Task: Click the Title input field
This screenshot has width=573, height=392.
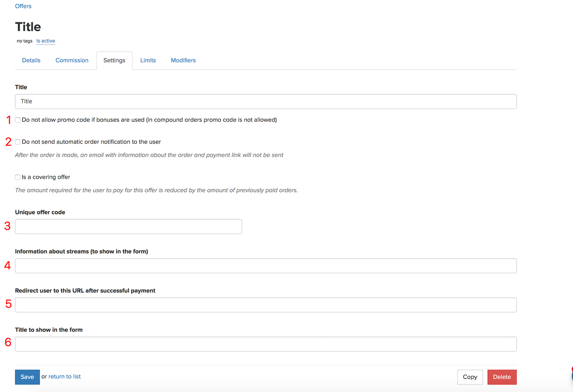Action: (x=266, y=101)
